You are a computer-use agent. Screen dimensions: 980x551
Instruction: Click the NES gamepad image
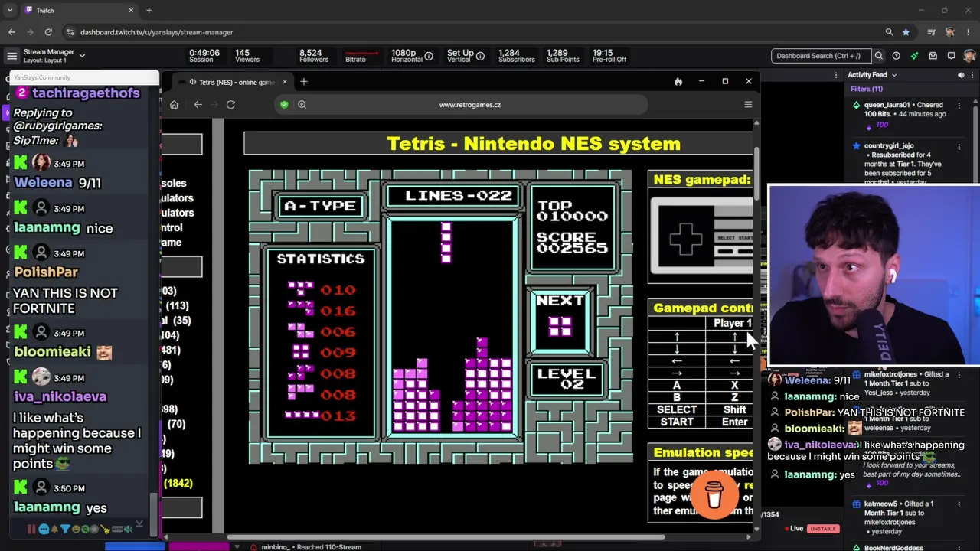pos(701,236)
